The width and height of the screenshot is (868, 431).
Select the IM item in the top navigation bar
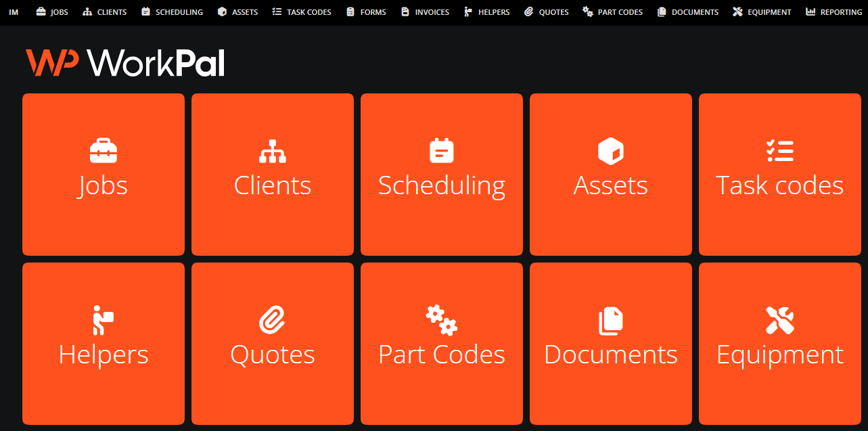(x=14, y=12)
